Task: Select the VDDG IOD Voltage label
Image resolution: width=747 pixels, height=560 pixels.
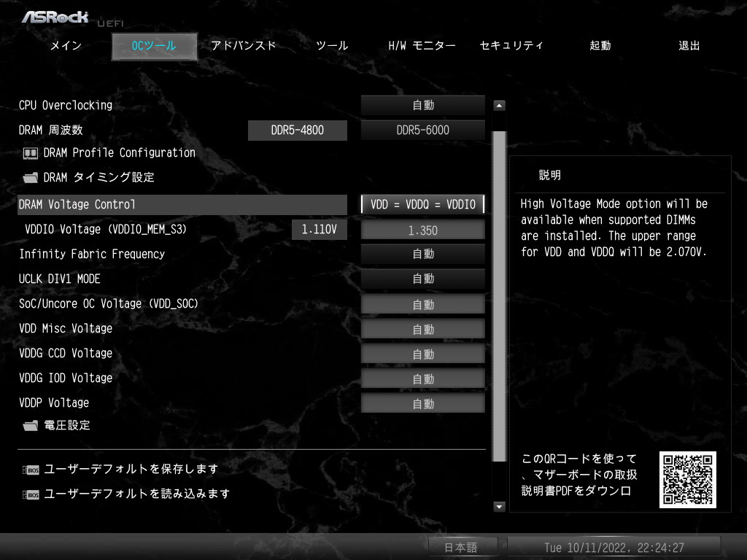Action: pyautogui.click(x=66, y=378)
